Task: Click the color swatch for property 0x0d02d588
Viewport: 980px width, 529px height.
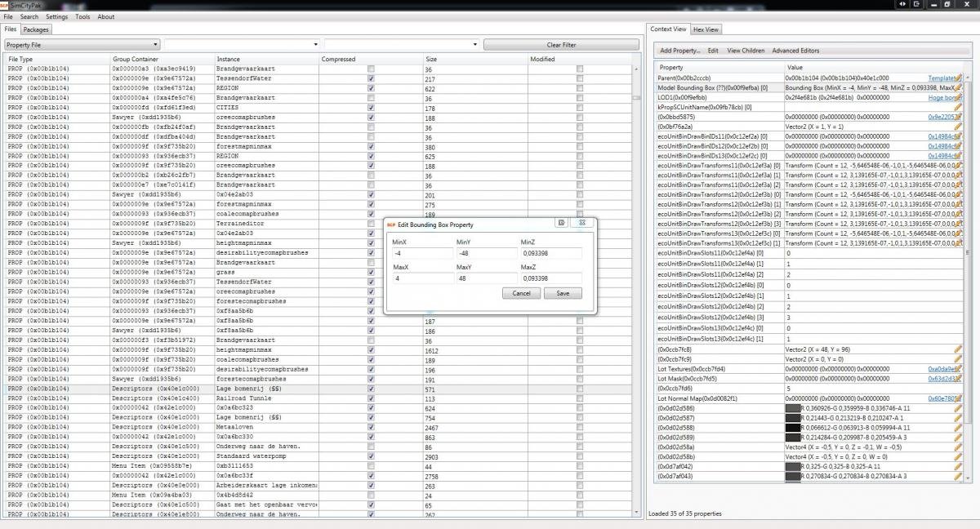Action: (792, 427)
